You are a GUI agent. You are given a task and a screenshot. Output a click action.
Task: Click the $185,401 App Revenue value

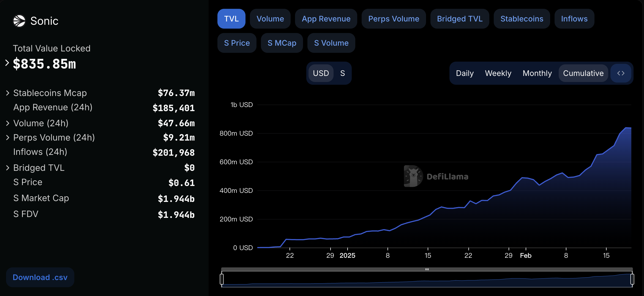point(174,108)
